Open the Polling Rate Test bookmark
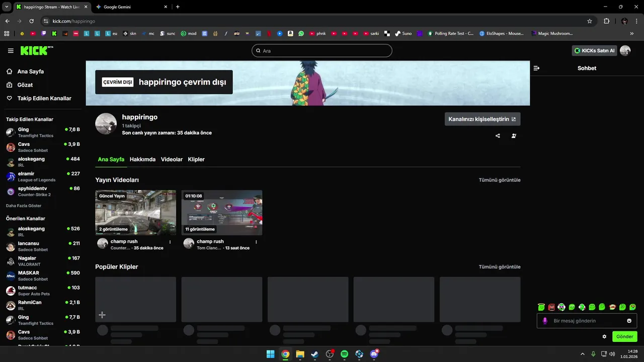 (x=451, y=34)
